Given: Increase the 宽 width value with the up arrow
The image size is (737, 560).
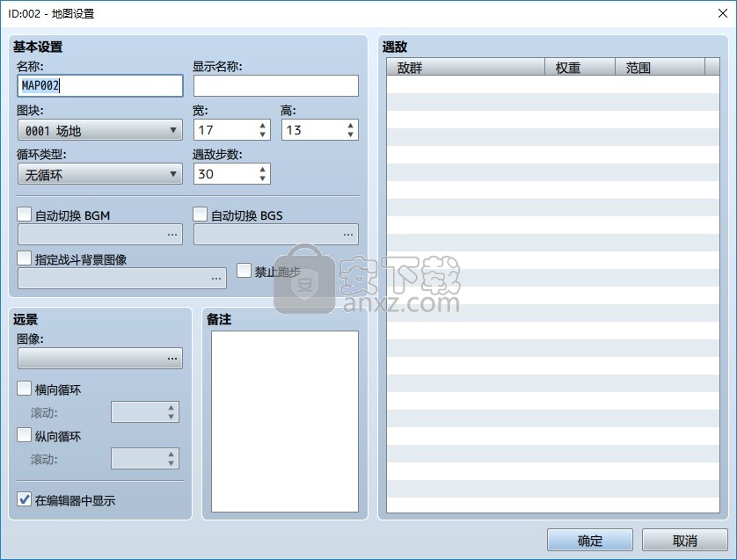Looking at the screenshot, I should coord(262,125).
